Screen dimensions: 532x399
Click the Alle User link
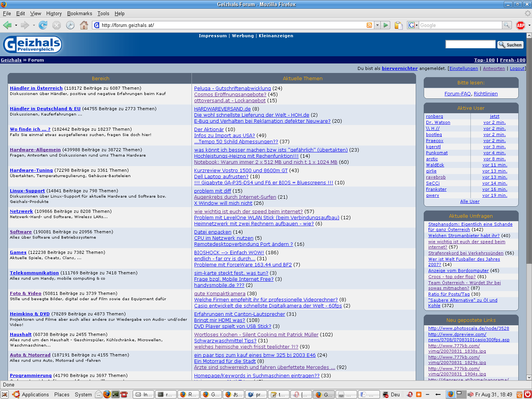click(470, 201)
